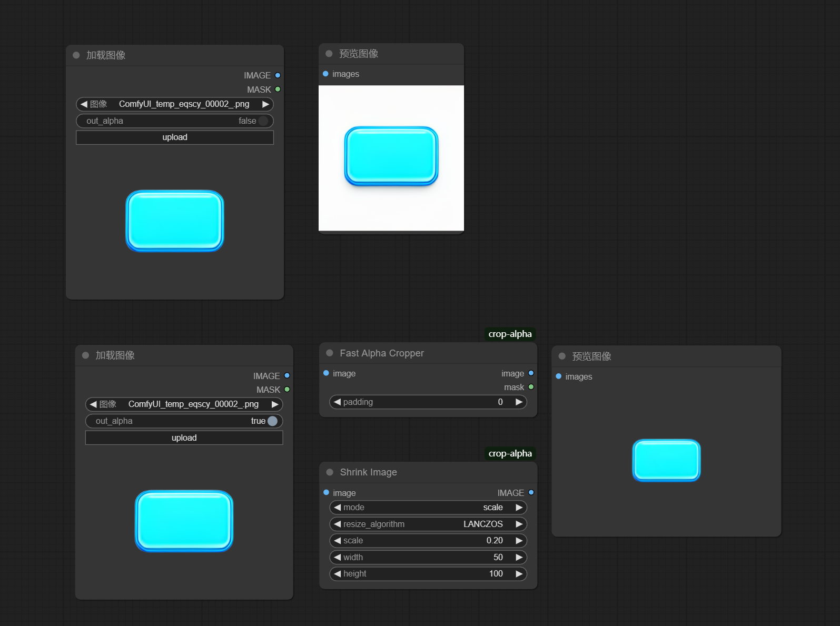840x626 pixels.
Task: Increase the height value 100
Action: tap(519, 574)
